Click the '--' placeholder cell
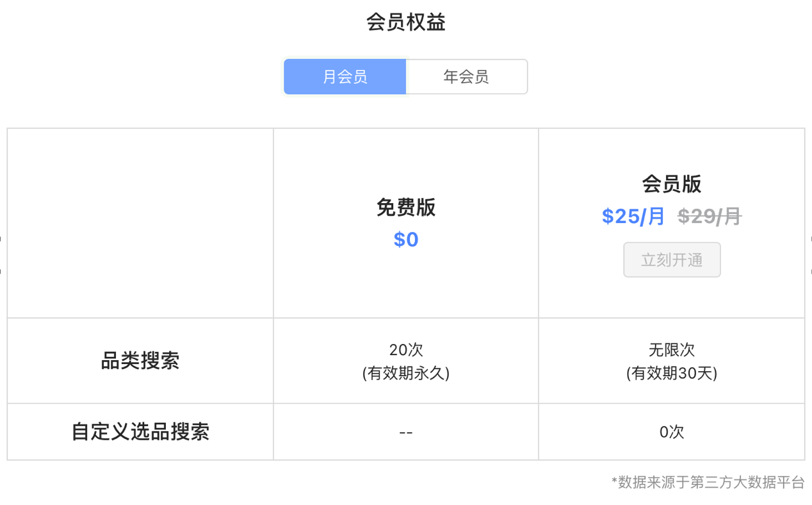Image resolution: width=812 pixels, height=505 pixels. pos(405,431)
